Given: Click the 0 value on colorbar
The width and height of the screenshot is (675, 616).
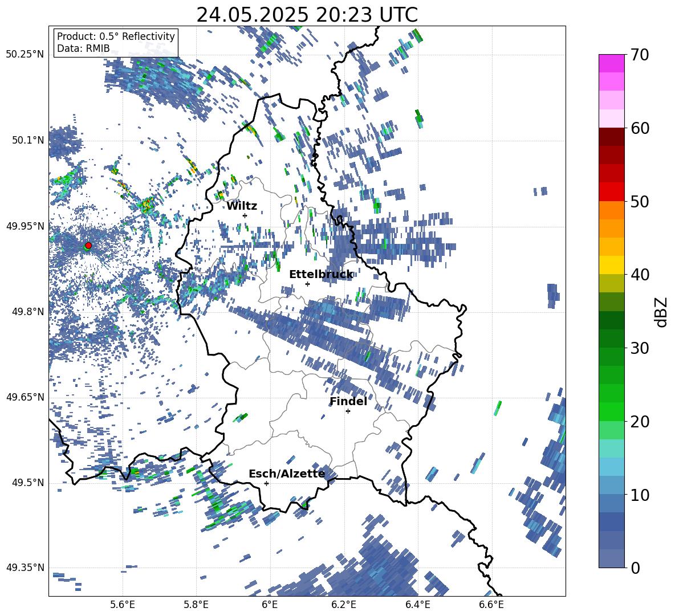Looking at the screenshot, I should click(x=635, y=568).
